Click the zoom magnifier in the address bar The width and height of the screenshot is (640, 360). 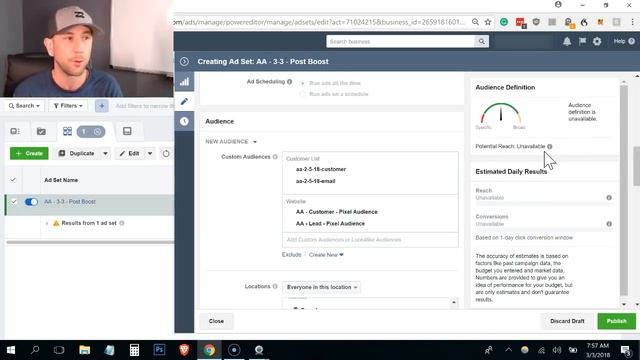pos(475,22)
